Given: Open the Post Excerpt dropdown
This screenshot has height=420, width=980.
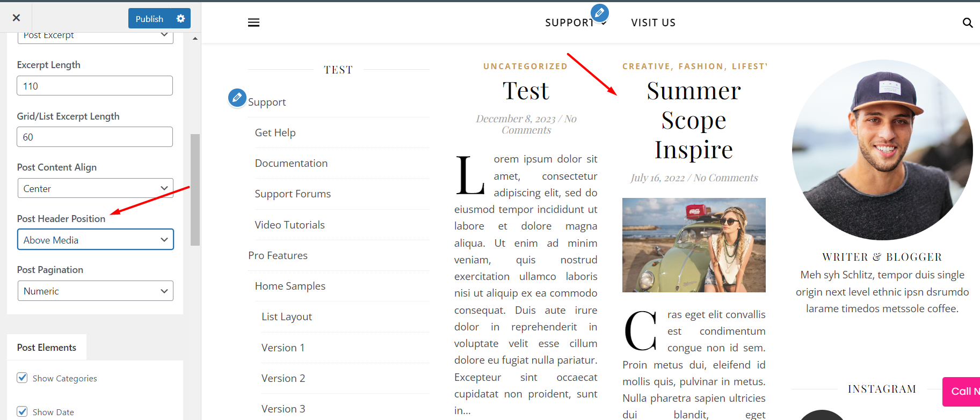Looking at the screenshot, I should 95,36.
